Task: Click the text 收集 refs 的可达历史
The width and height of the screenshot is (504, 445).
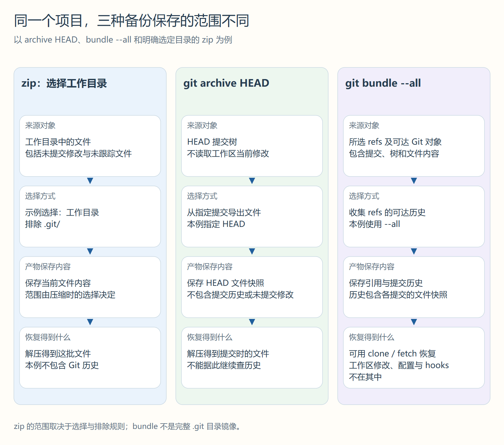Action: pyautogui.click(x=387, y=212)
